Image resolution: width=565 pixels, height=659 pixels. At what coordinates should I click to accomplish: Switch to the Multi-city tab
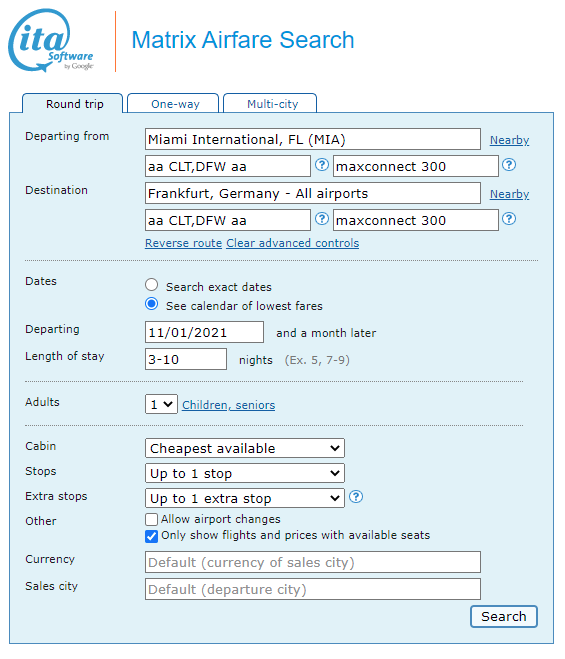(x=270, y=104)
